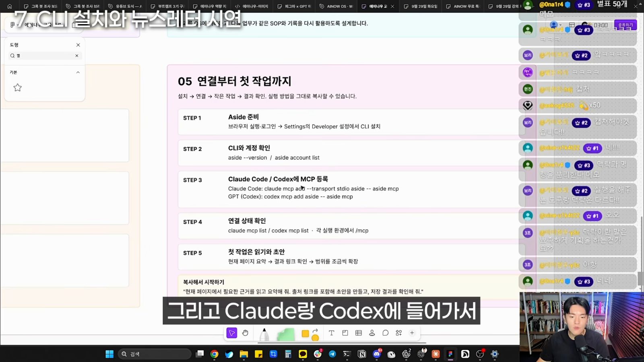Select the Section tool
The width and height of the screenshot is (644, 362).
tap(345, 333)
